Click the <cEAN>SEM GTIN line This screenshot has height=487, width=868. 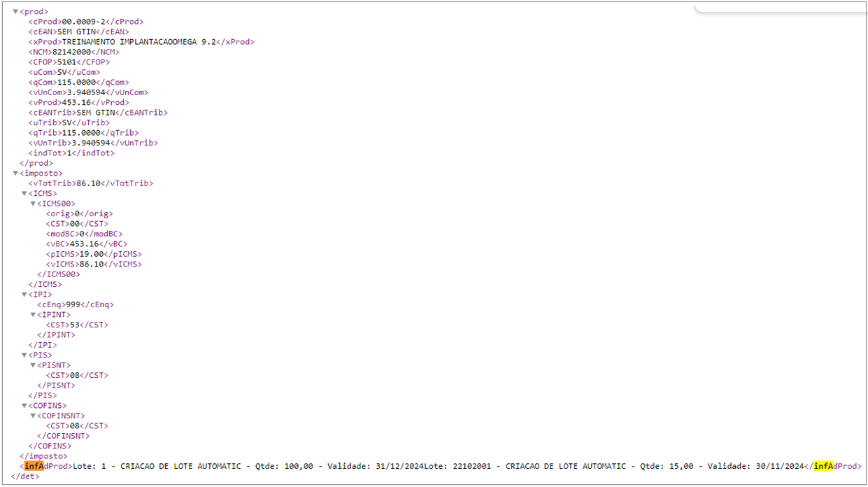(x=78, y=31)
